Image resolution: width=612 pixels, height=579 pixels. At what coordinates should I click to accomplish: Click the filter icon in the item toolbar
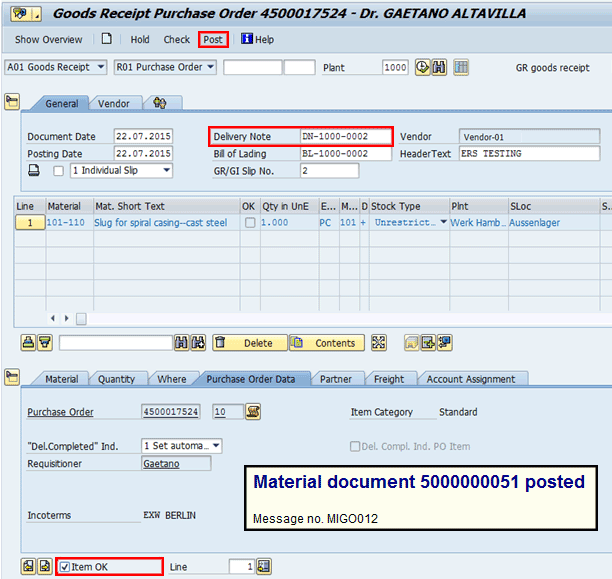click(45, 343)
